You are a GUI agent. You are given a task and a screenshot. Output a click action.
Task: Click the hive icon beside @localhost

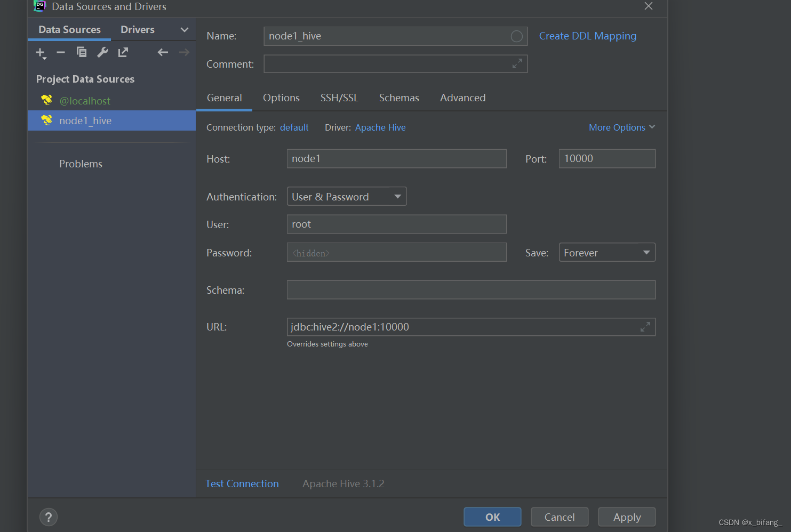coord(47,100)
